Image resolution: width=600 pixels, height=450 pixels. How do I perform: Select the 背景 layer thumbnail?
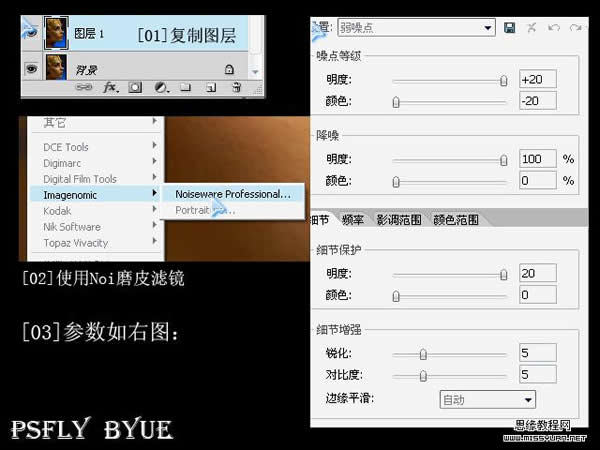pyautogui.click(x=56, y=67)
